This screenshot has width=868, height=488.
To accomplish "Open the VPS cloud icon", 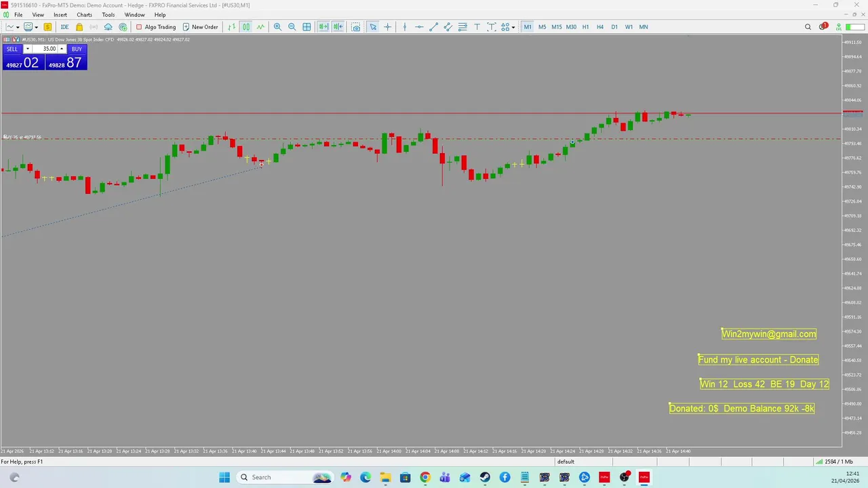I will 108,27.
